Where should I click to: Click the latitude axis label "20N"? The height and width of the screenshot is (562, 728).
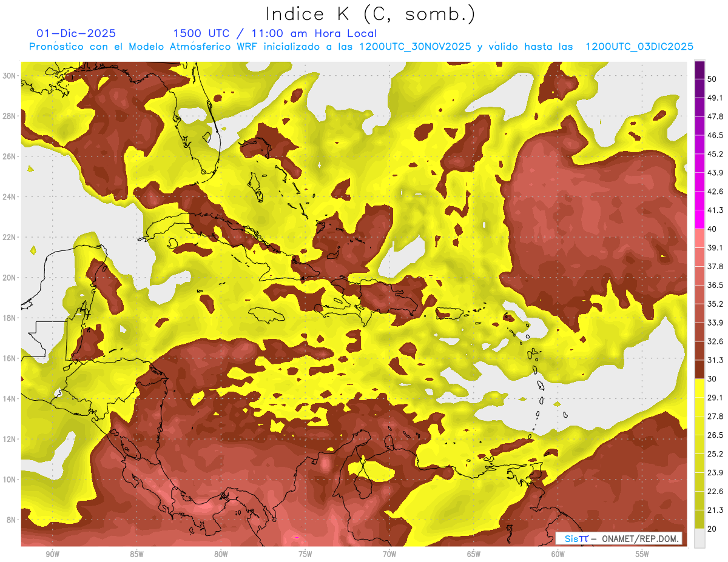[x=10, y=278]
